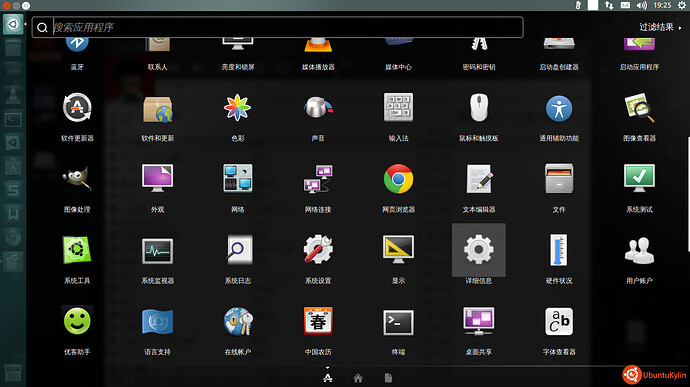This screenshot has width=690, height=387.
Task: Launch 图像处理 GIMP editor
Action: [x=77, y=178]
